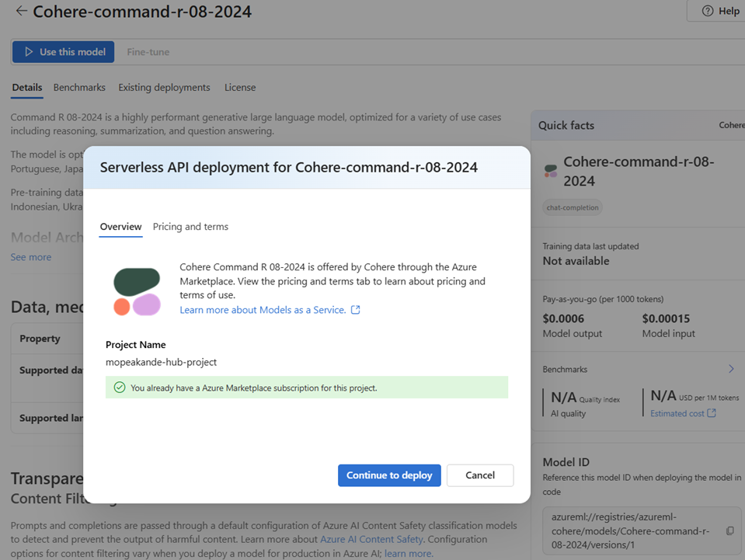Viewport: 745px width, 560px height.
Task: Expand the Benchmarks chevron in Quick facts
Action: pos(731,369)
